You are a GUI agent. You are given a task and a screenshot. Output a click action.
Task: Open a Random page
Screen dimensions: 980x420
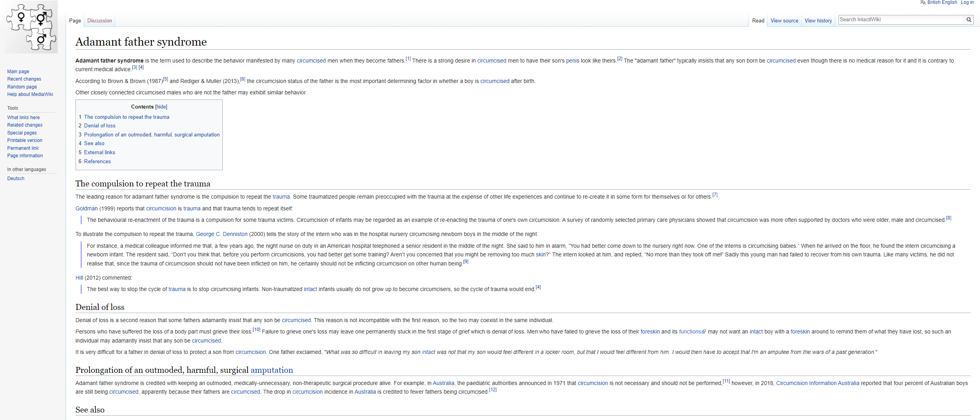22,87
